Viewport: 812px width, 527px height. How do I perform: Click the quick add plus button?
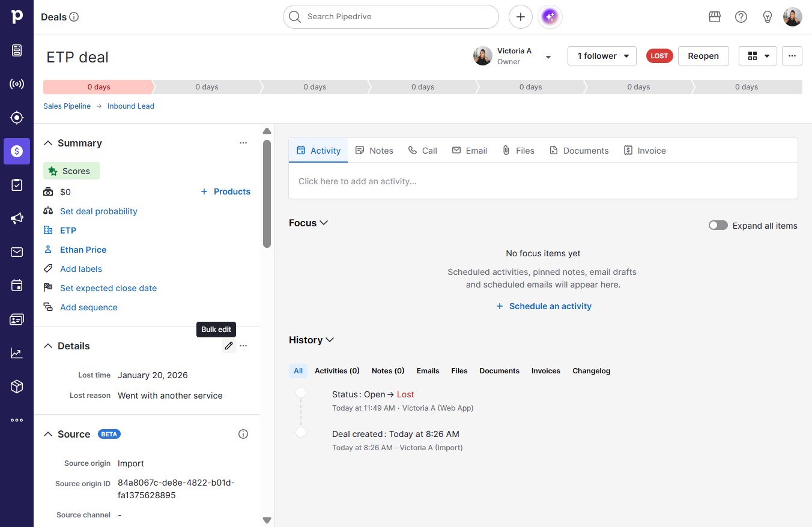pos(521,17)
